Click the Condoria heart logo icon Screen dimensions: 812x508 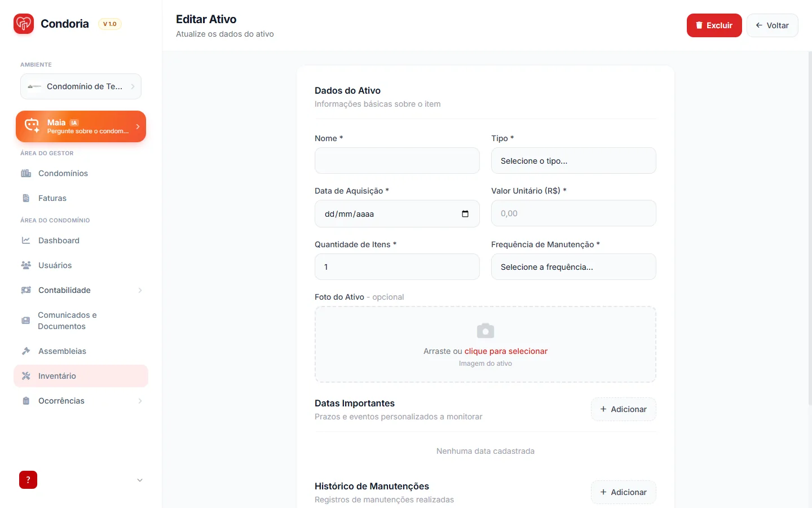click(24, 24)
